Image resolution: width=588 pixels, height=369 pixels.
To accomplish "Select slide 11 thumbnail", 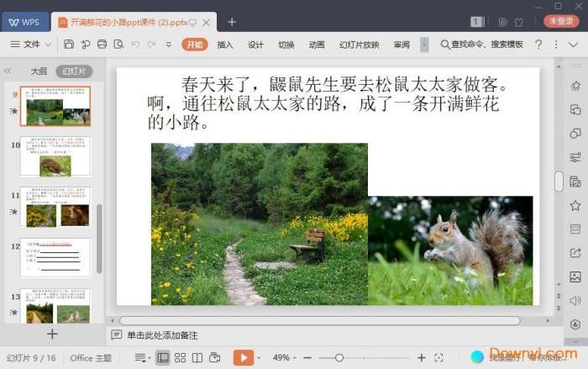I will click(x=55, y=207).
